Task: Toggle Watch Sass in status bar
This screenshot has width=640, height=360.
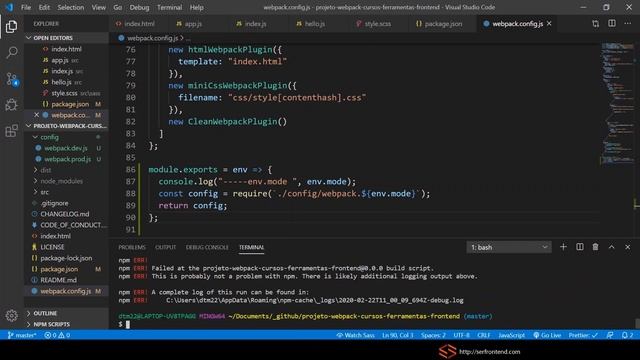Action: (355, 335)
